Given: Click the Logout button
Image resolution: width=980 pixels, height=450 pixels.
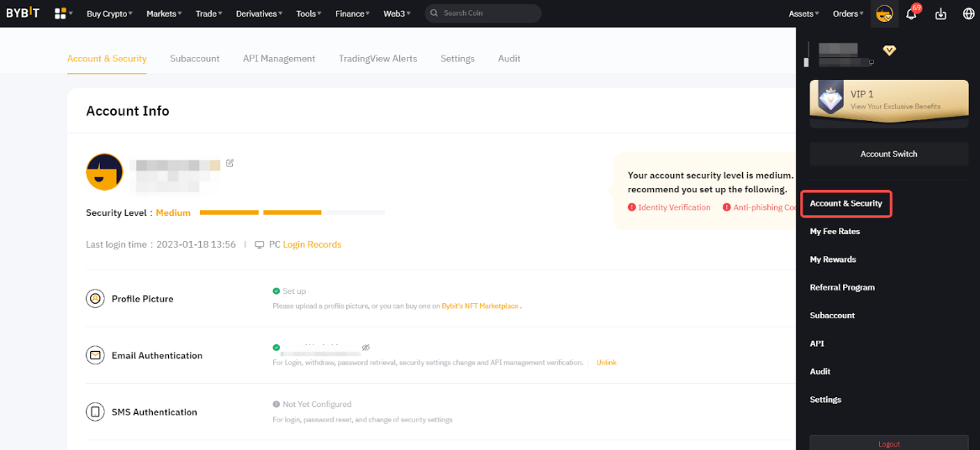Looking at the screenshot, I should (888, 442).
